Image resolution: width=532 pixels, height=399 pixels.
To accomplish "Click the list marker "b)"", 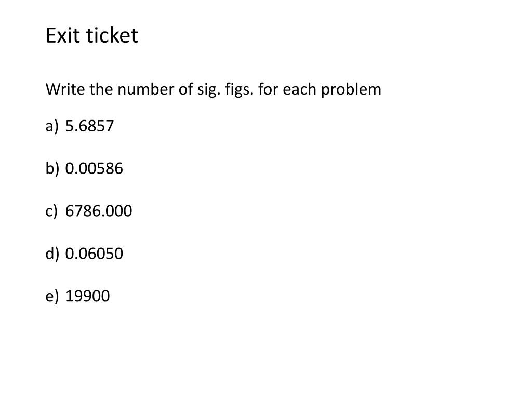I will 51,169.
